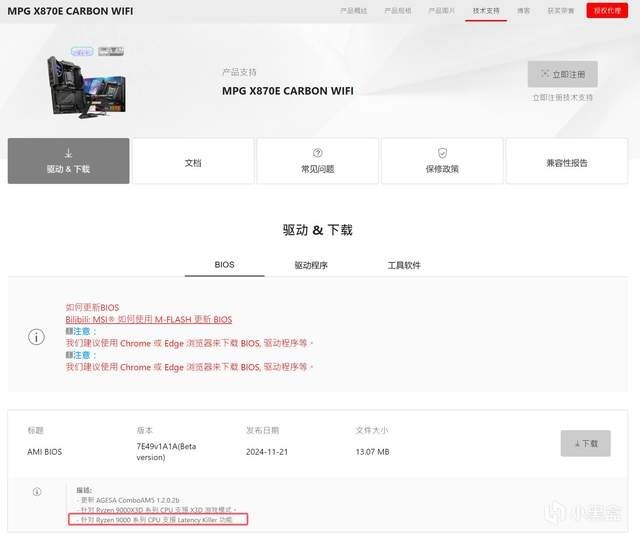
Task: Click the info icon beside BIOS update notes
Action: tap(36, 337)
